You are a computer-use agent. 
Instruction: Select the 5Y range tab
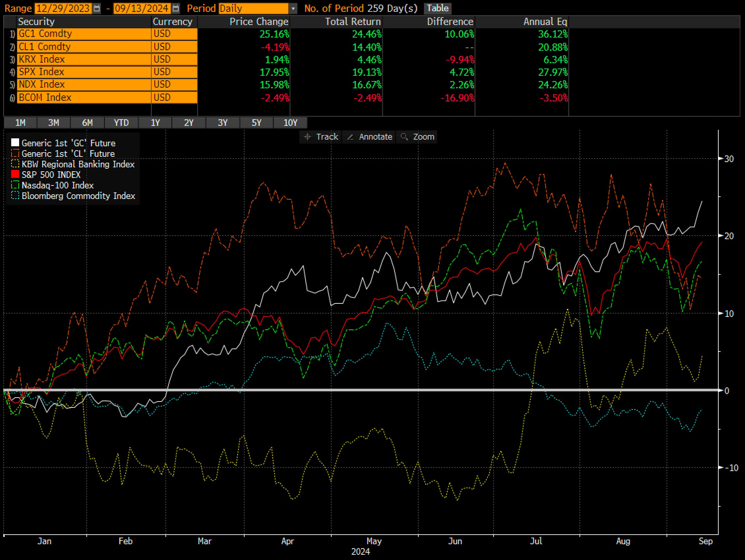(x=257, y=123)
